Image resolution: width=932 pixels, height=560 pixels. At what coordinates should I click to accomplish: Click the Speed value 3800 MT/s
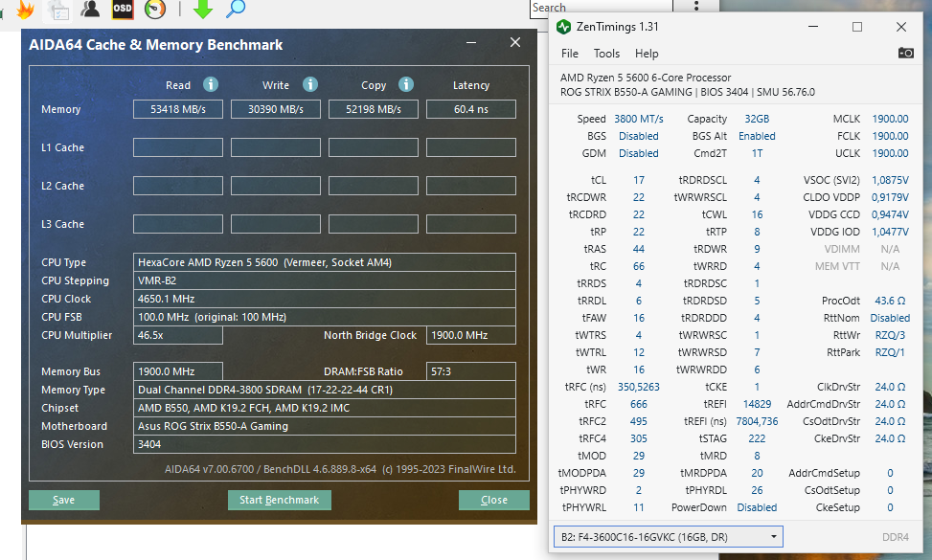point(638,119)
